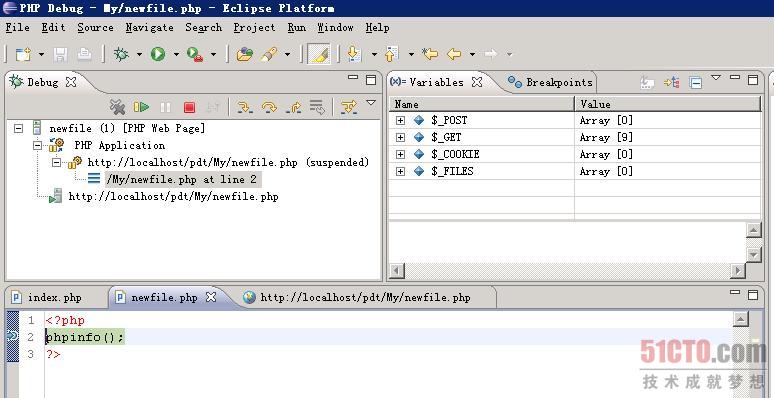The width and height of the screenshot is (774, 398).
Task: Open dropdown next to Debug bug icon
Action: (x=139, y=54)
